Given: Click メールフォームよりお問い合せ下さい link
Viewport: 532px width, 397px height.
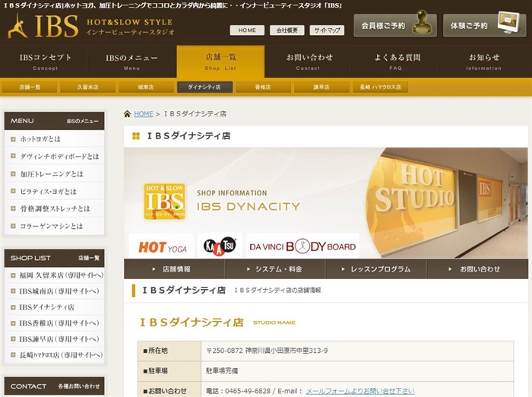Looking at the screenshot, I should (360, 391).
